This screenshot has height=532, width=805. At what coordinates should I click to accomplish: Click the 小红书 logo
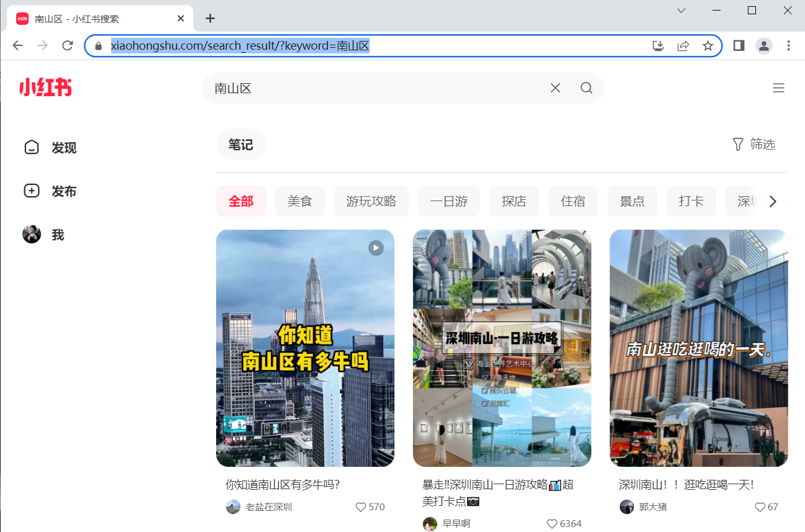pyautogui.click(x=45, y=88)
